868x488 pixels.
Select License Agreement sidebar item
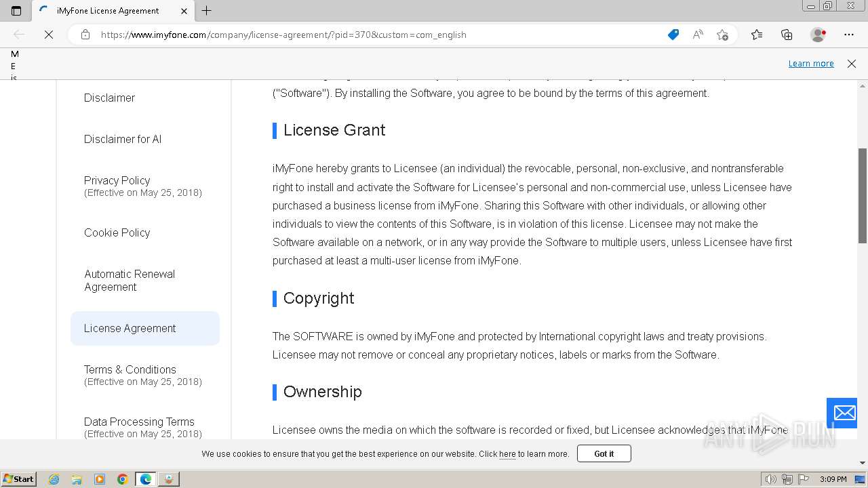point(145,328)
